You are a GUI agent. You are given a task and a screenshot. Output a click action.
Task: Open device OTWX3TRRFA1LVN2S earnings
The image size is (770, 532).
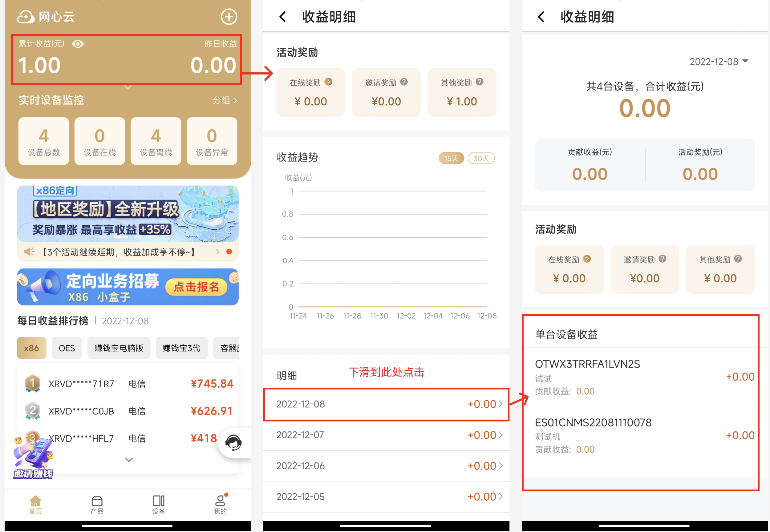(645, 377)
